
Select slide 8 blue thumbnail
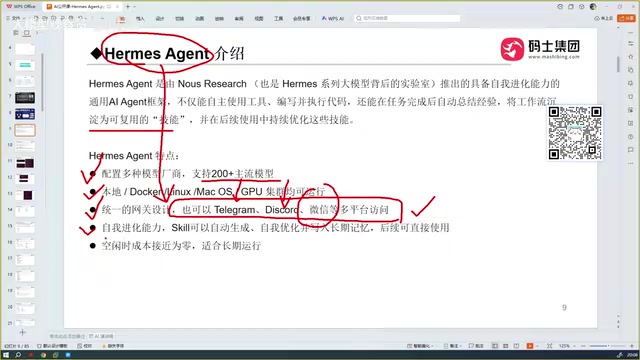pos(25,114)
